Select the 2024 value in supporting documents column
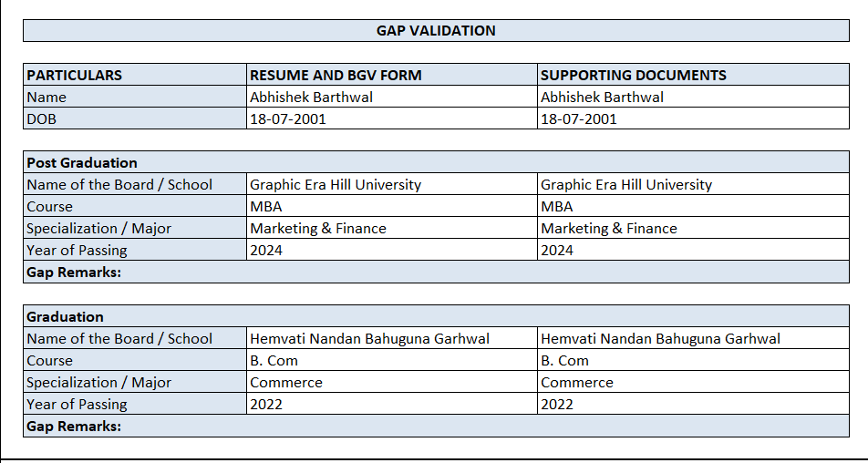Screen dimensions: 868x463 pyautogui.click(x=693, y=251)
